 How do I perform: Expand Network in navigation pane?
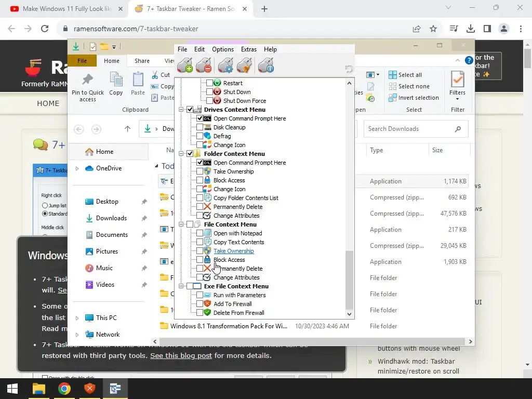[x=77, y=335]
